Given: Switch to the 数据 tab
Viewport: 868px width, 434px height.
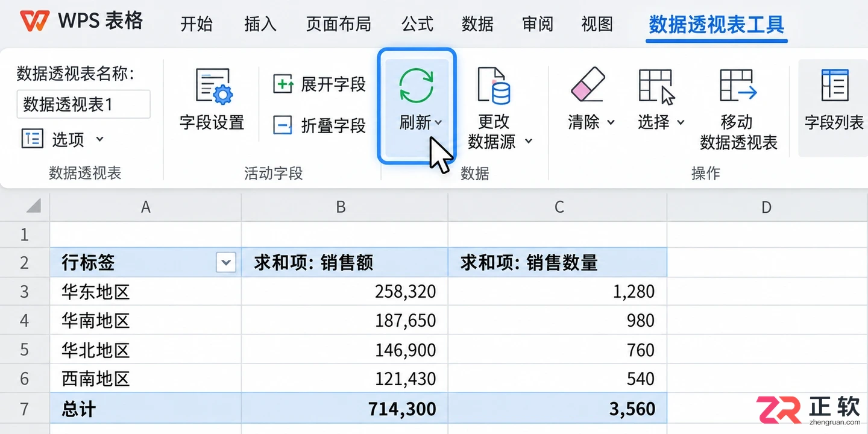Looking at the screenshot, I should click(x=477, y=24).
